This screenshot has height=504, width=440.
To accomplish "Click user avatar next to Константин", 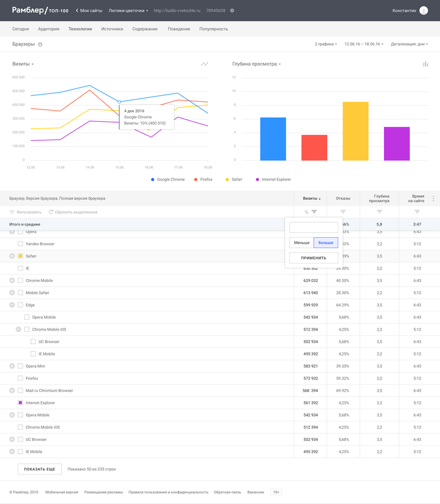I will click(x=423, y=10).
